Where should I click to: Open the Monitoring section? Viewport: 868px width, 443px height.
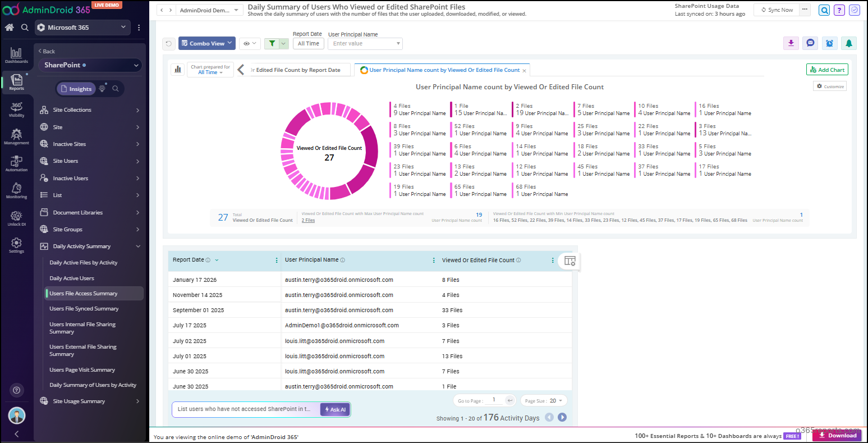click(16, 191)
